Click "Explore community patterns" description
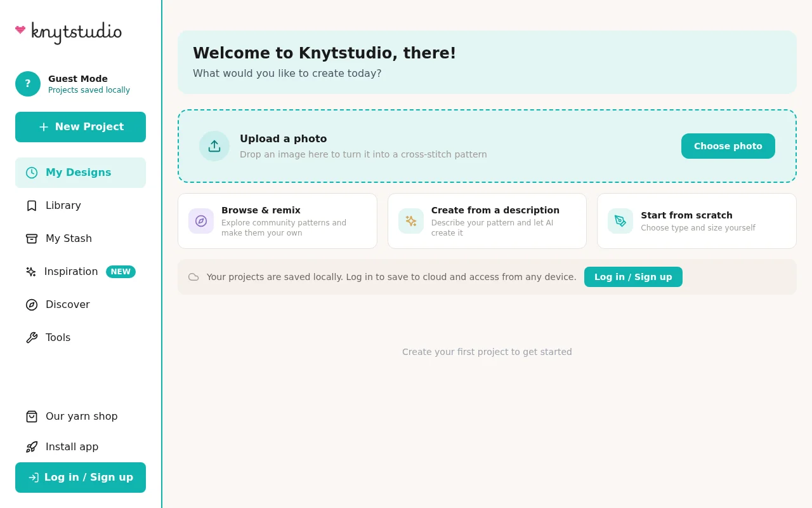 point(284,228)
